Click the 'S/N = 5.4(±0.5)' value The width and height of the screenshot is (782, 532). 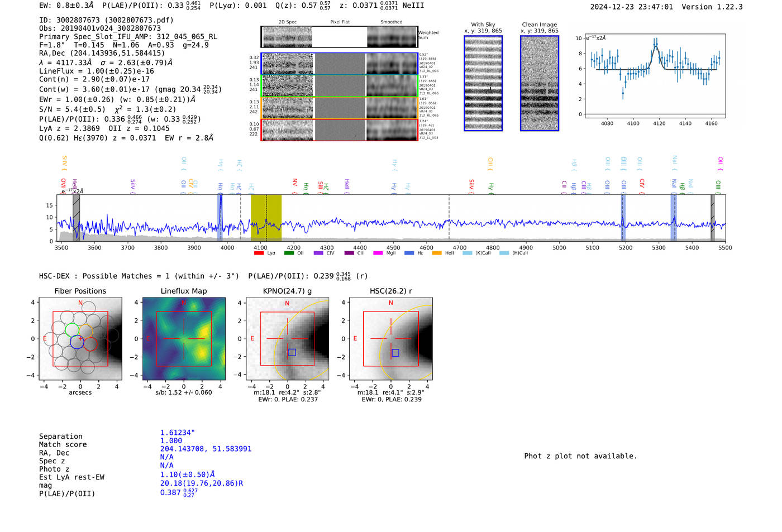(72, 109)
